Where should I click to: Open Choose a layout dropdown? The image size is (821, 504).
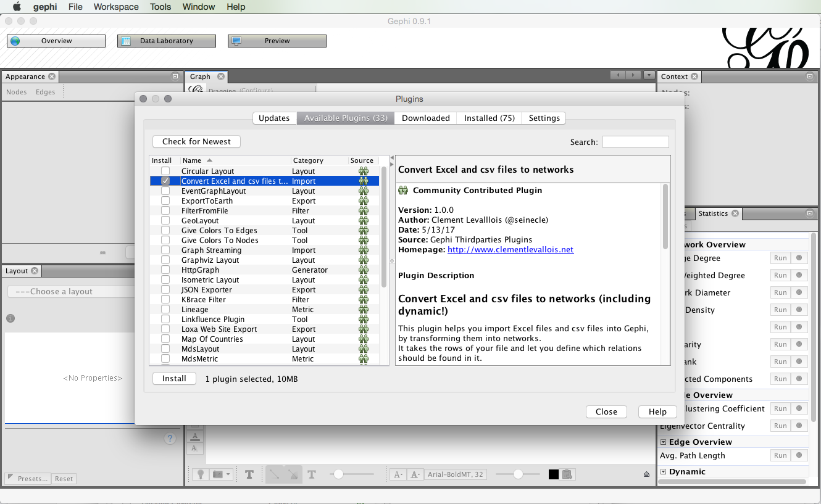71,291
